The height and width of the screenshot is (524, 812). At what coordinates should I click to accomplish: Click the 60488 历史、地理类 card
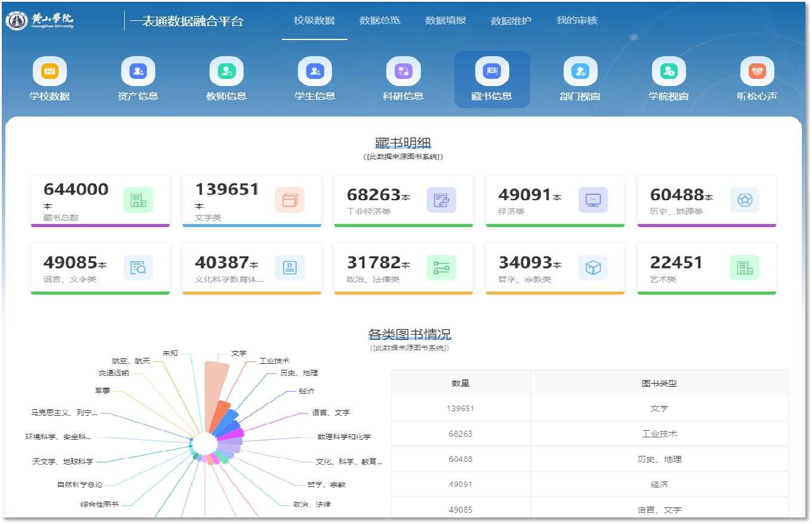tap(707, 201)
